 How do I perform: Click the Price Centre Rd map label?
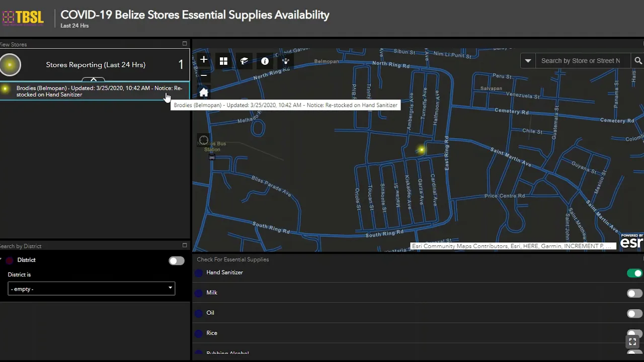coord(505,196)
